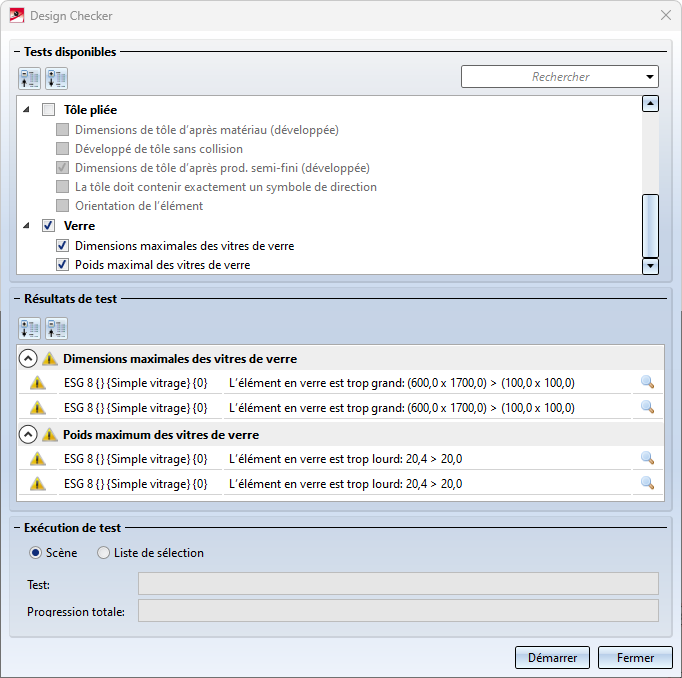Viewport: 682px width, 678px height.
Task: Click the 'Orientation de l'élément' label
Action: [x=139, y=206]
